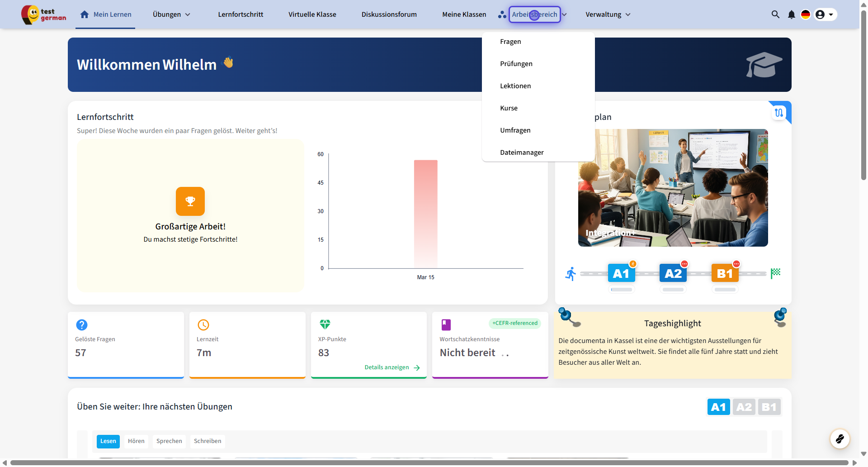Open the Diskussionsforum link
Screen dimensions: 868x467
[389, 14]
